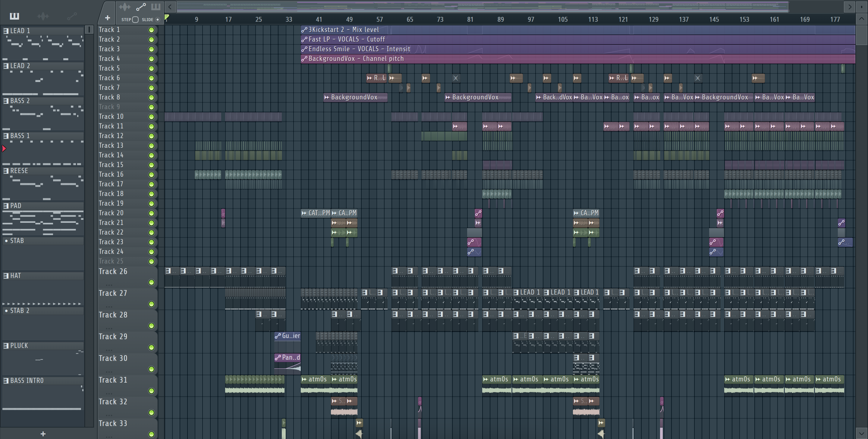Viewport: 868px width, 439px height.
Task: Select first BackgroundVox audio clip on Track 8
Action: pos(356,97)
